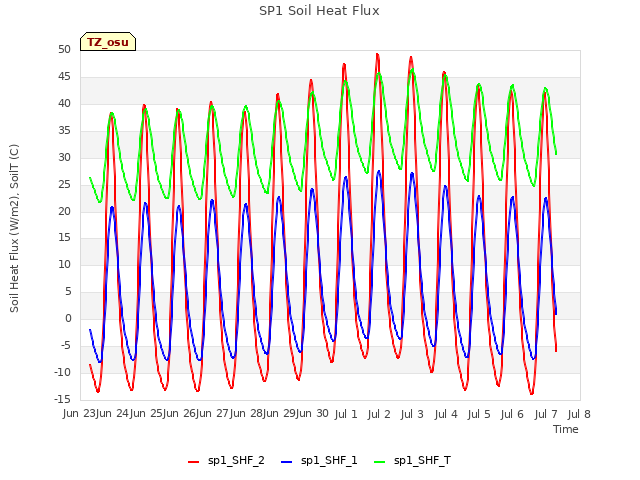Click the Jul 6 date label
640x480 pixels.
(x=512, y=415)
